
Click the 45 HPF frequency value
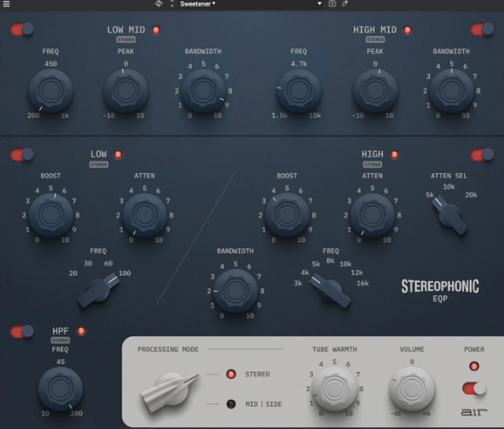click(61, 362)
